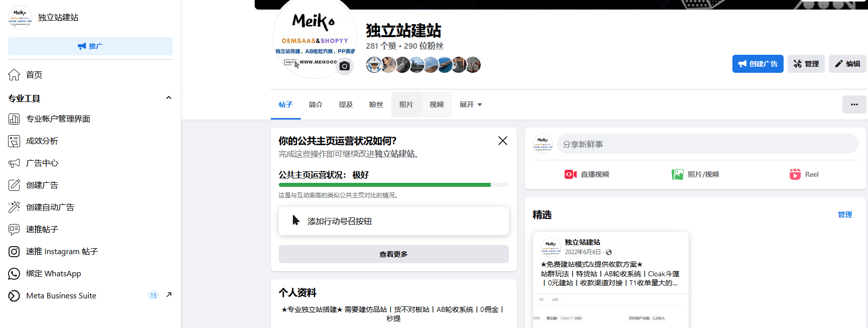868x328 pixels.
Task: Collapse the 专业工具 section chevron
Action: pos(169,98)
